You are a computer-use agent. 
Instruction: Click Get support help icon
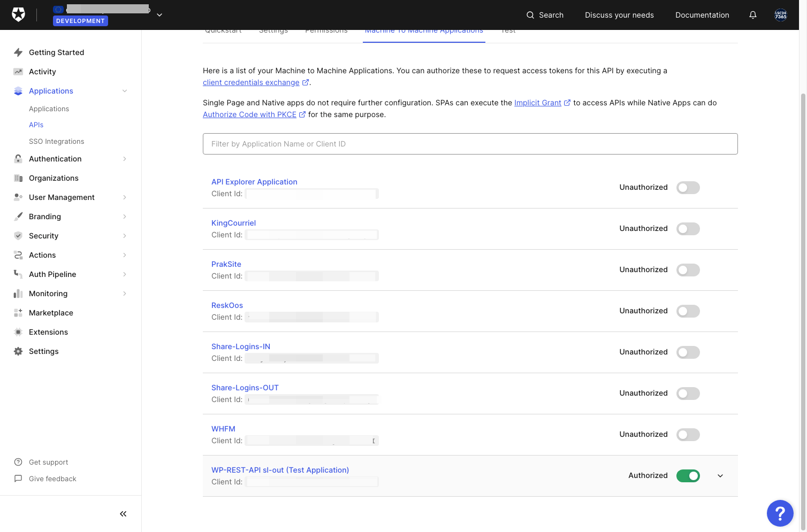18,462
